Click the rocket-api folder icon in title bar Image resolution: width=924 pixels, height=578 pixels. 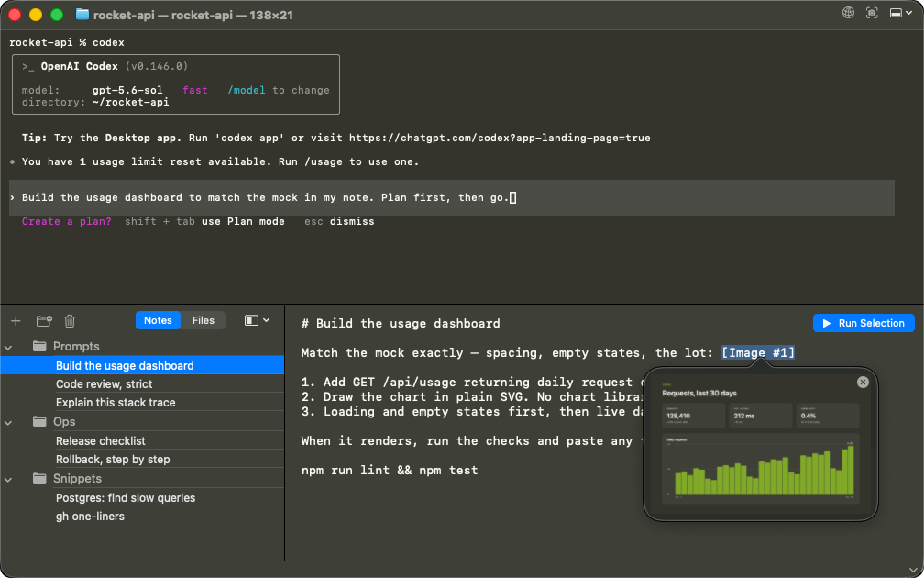(82, 14)
